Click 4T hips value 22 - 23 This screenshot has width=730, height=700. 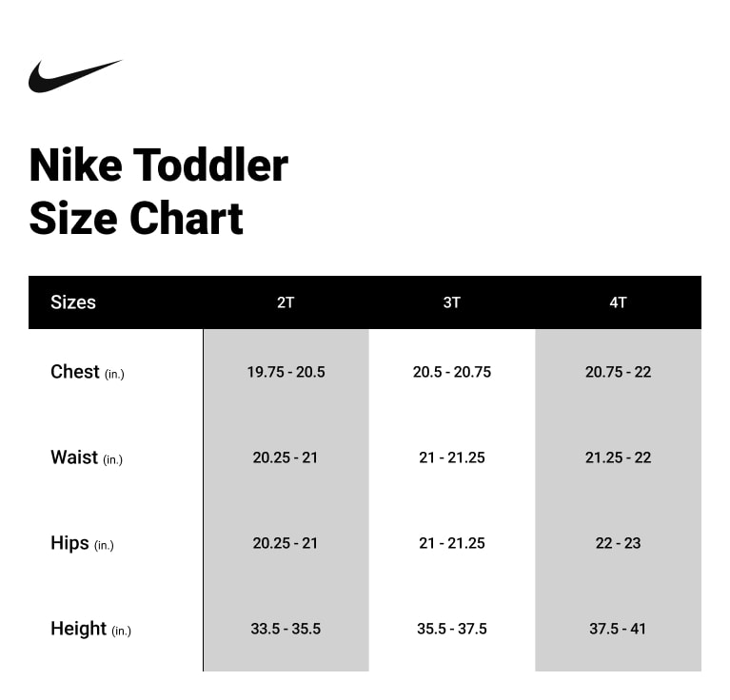tap(618, 543)
